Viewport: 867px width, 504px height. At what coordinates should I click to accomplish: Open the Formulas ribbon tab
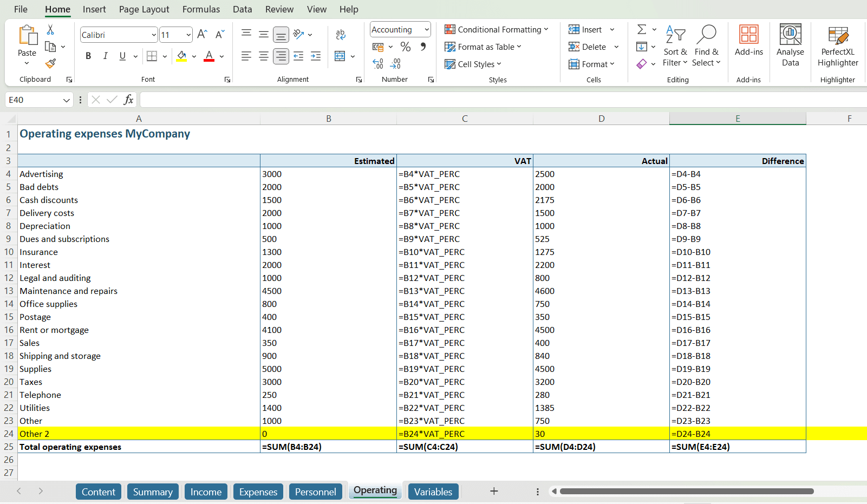tap(201, 9)
